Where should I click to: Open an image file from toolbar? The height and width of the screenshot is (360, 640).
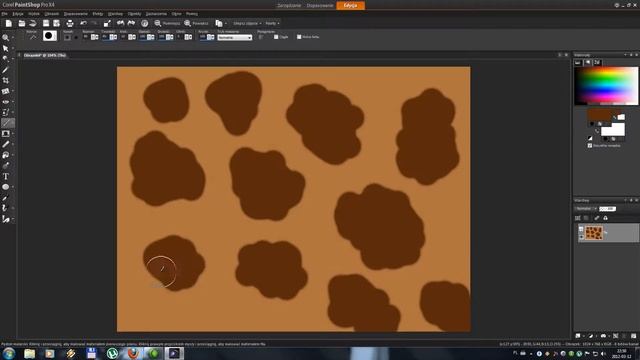point(21,23)
